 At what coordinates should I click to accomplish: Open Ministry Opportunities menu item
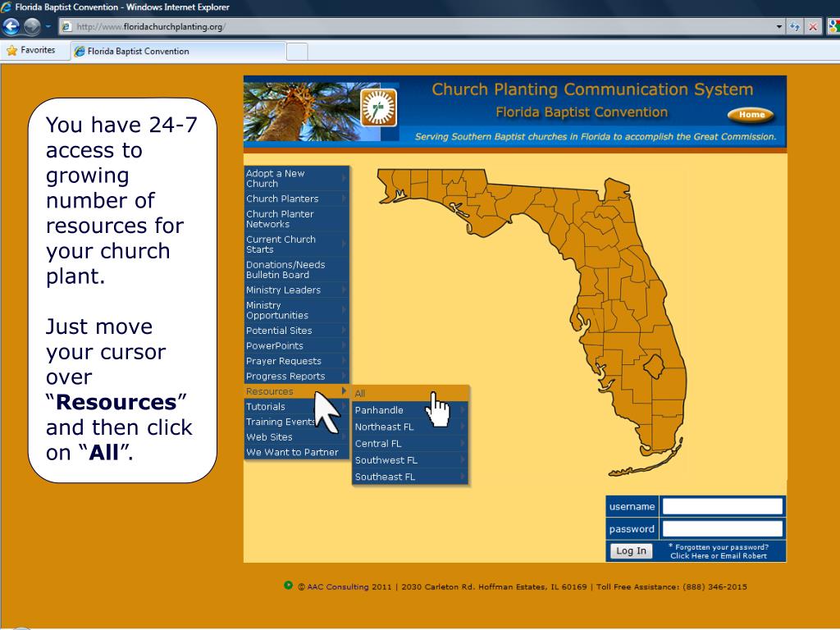tap(296, 310)
